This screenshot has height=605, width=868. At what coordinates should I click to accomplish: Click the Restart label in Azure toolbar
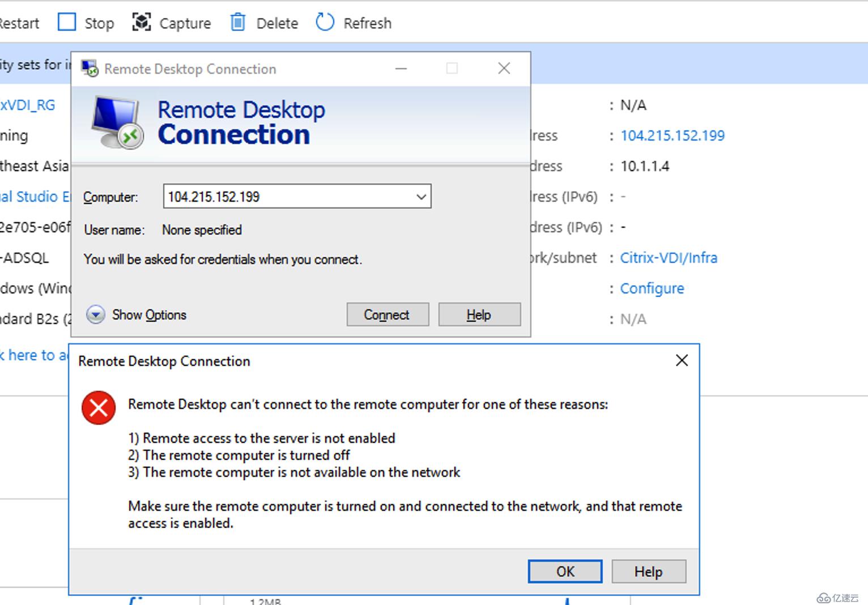coord(19,23)
